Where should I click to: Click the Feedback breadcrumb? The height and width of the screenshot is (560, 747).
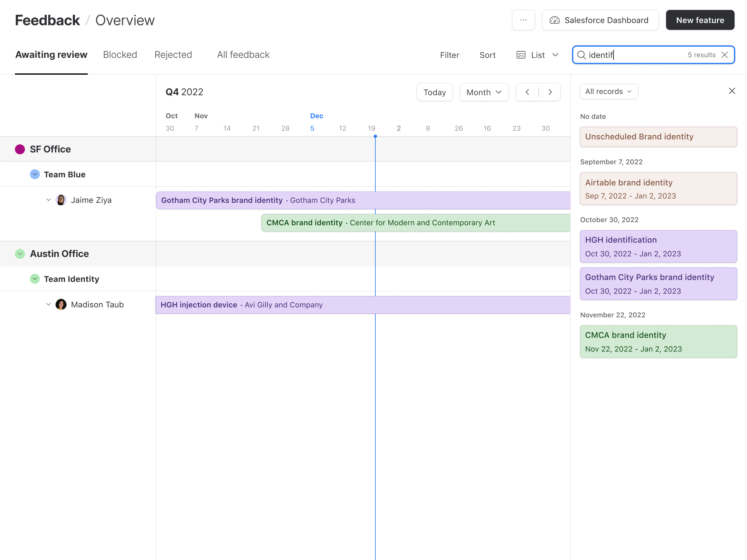[48, 20]
